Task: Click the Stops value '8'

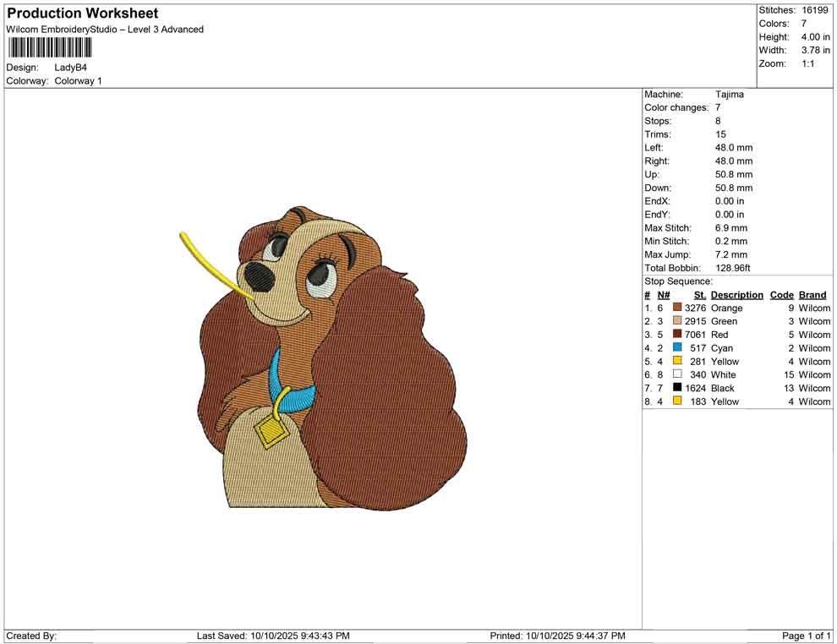Action: [x=718, y=121]
